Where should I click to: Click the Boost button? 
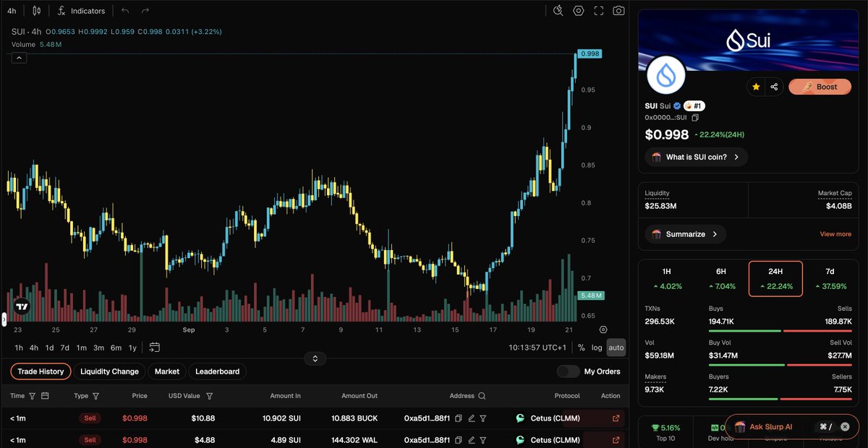820,87
